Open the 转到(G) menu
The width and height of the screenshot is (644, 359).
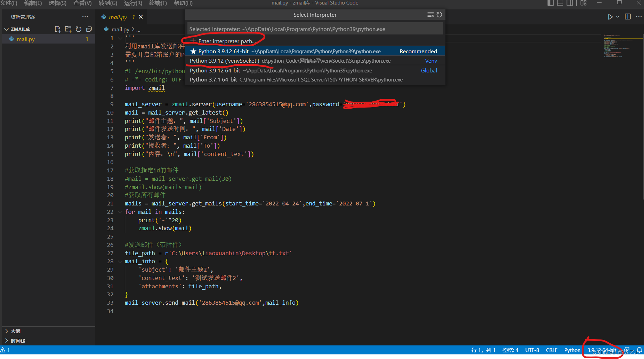[x=108, y=3]
